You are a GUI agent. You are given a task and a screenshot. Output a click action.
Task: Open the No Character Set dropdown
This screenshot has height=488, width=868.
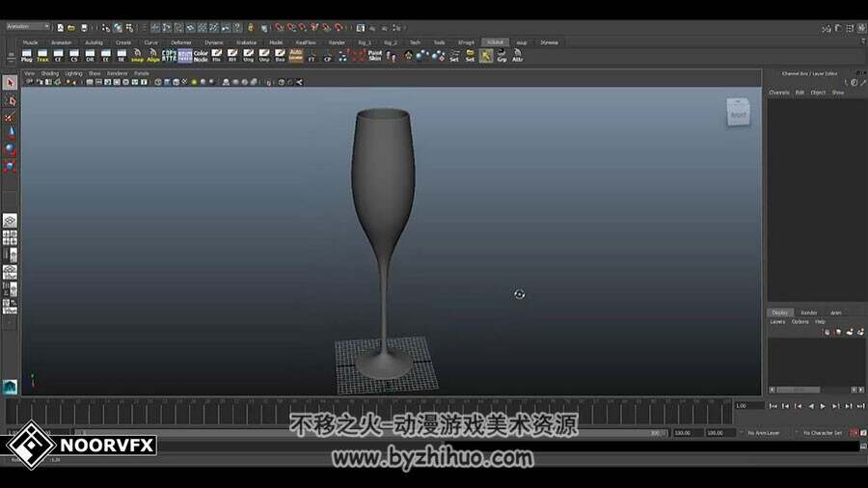(822, 433)
